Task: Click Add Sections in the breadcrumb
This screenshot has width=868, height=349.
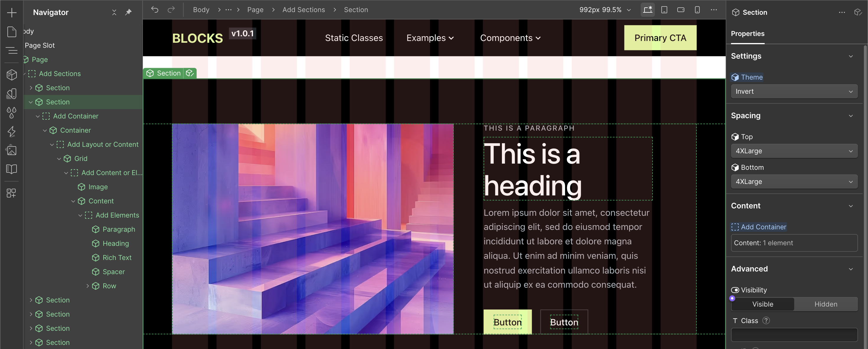Action: (x=303, y=10)
